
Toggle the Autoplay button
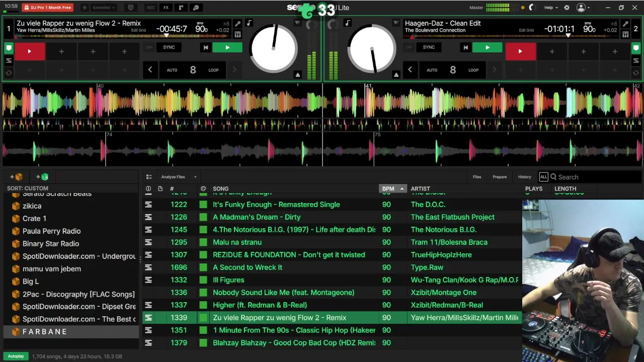(x=16, y=356)
